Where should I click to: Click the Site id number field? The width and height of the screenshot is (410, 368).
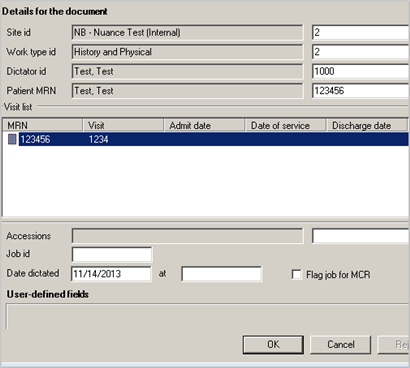coord(361,33)
